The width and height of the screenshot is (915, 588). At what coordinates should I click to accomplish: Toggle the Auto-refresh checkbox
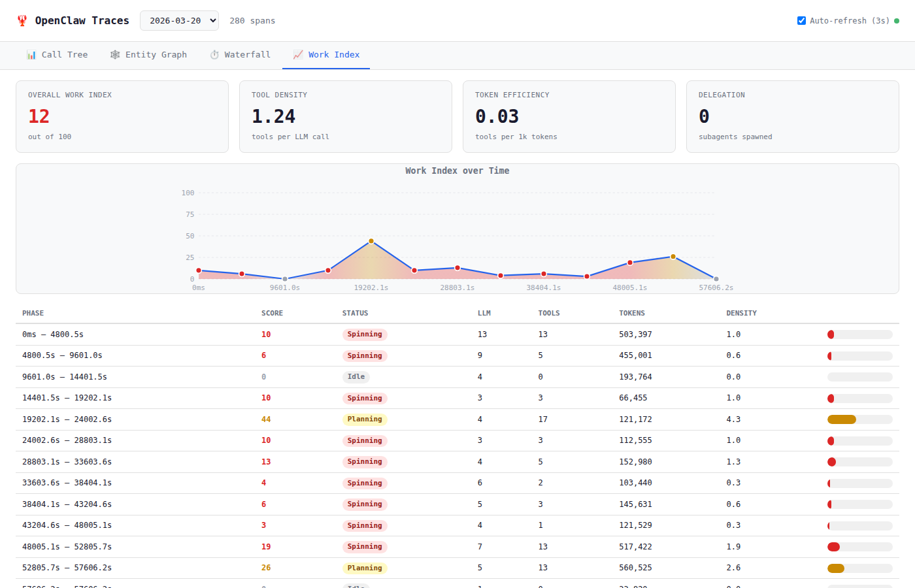tap(801, 21)
